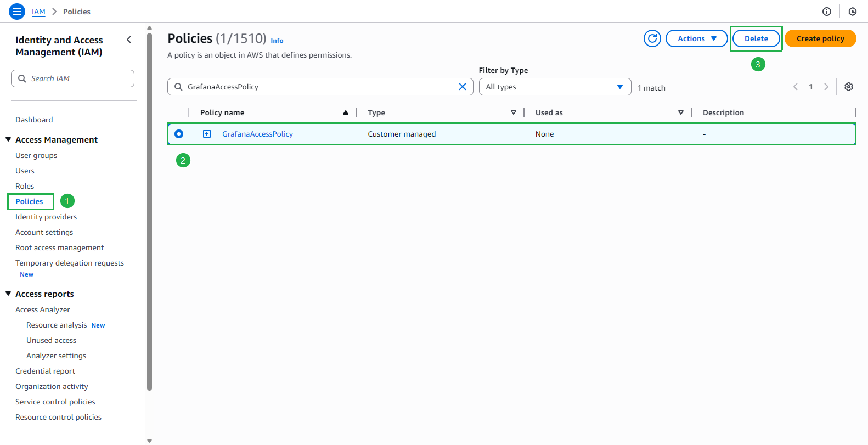Go to User groups
This screenshot has height=445, width=868.
click(36, 155)
